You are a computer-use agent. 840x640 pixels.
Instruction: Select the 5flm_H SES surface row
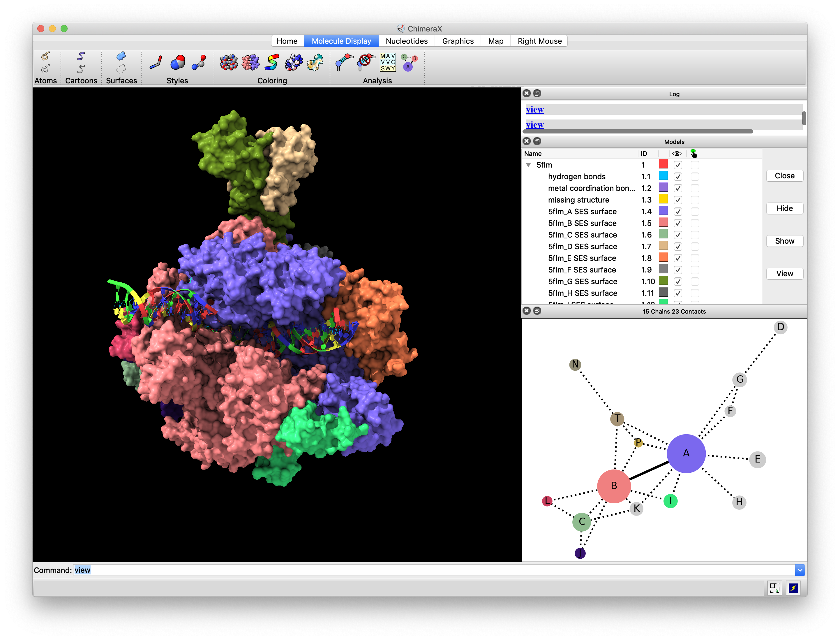(x=642, y=293)
